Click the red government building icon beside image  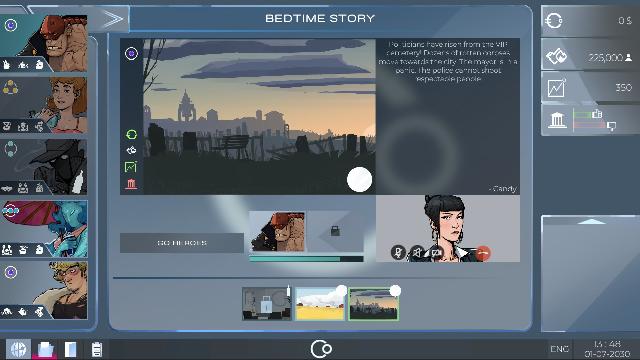point(131,183)
